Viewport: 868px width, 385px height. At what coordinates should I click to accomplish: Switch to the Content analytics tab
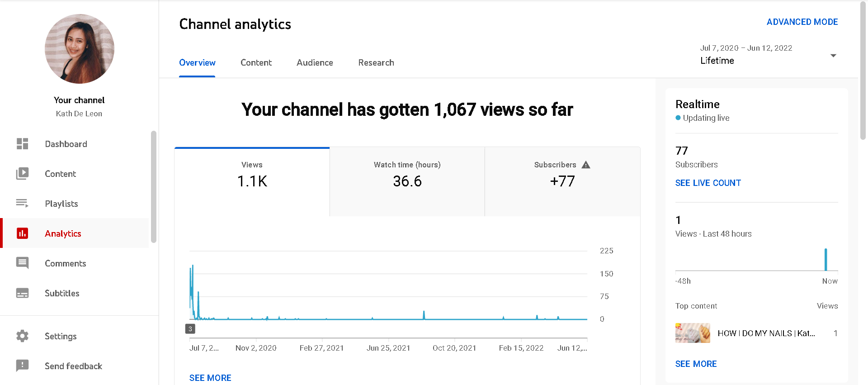click(256, 63)
